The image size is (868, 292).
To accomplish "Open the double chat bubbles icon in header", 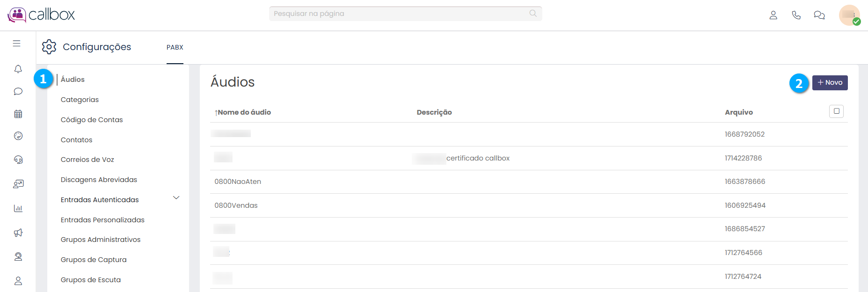I will click(819, 15).
